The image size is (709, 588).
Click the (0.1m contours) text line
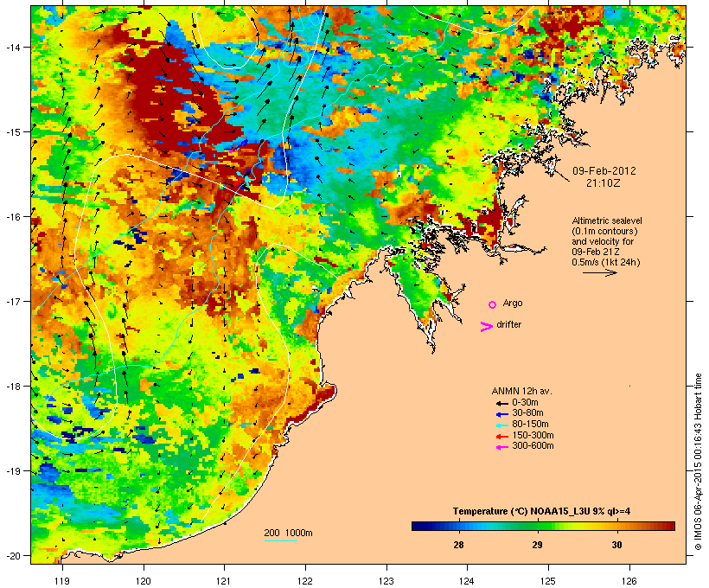point(604,231)
